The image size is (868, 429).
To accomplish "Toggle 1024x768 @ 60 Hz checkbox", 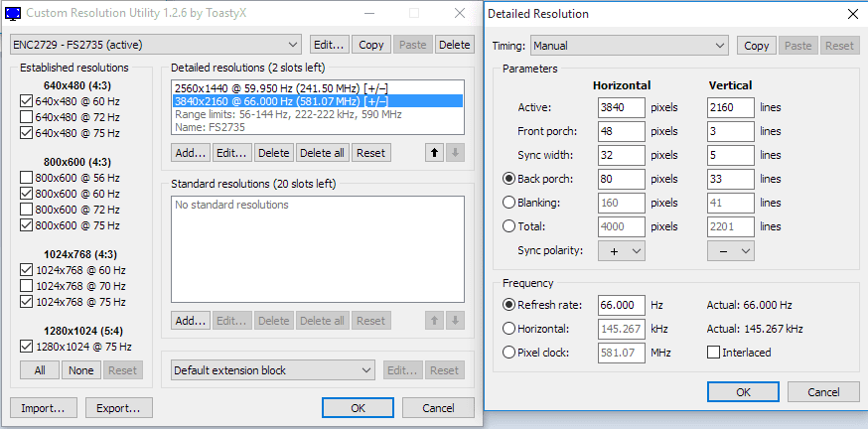I will pos(26,270).
